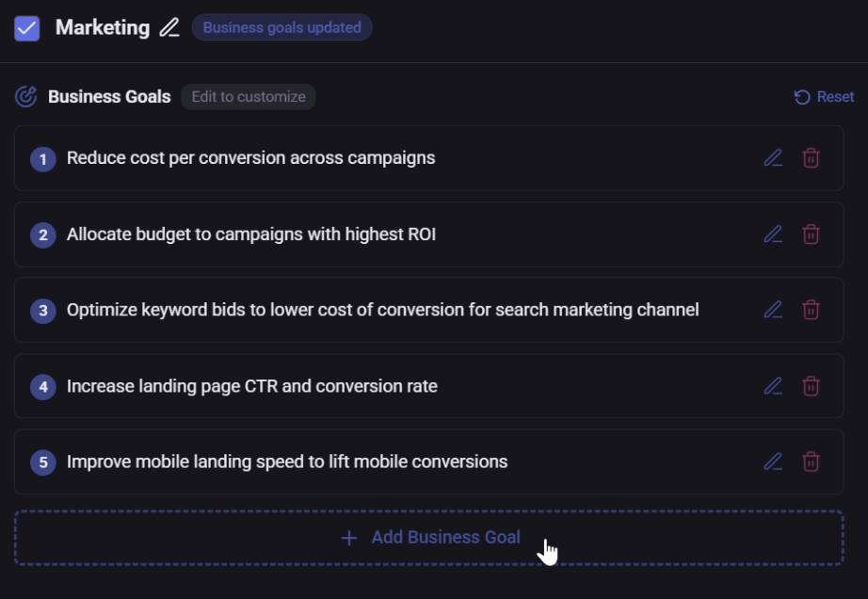This screenshot has width=868, height=599.
Task: Edit the "Reduce cost per conversion" goal
Action: click(773, 157)
